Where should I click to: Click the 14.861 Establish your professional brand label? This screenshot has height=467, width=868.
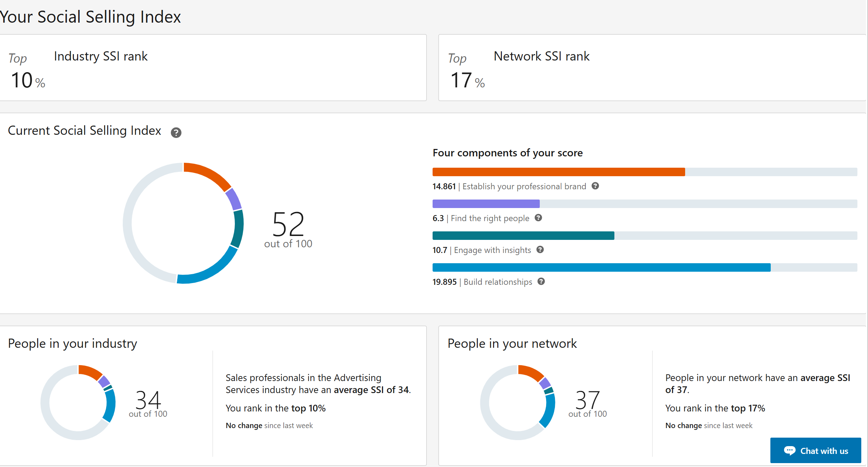(509, 186)
